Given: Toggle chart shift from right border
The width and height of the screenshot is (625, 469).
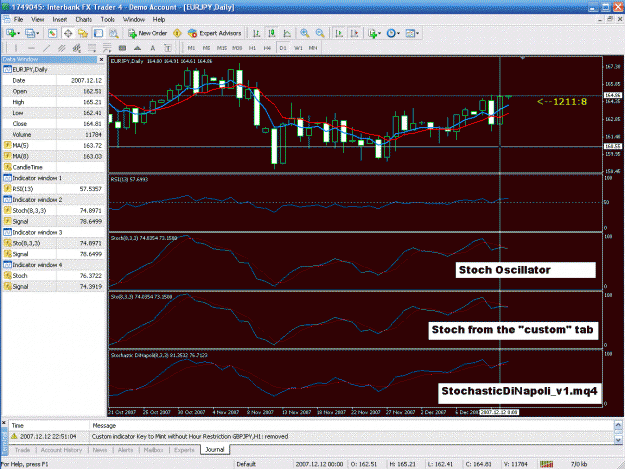Looking at the screenshot, I should 354,33.
